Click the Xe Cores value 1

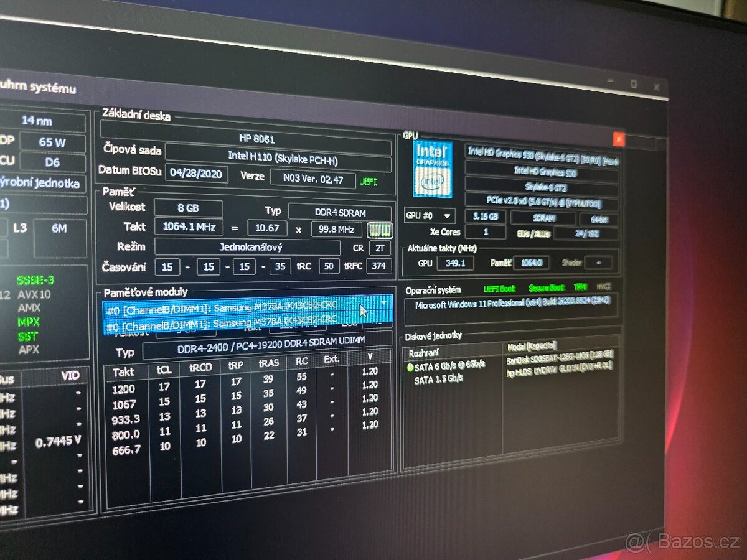485,232
